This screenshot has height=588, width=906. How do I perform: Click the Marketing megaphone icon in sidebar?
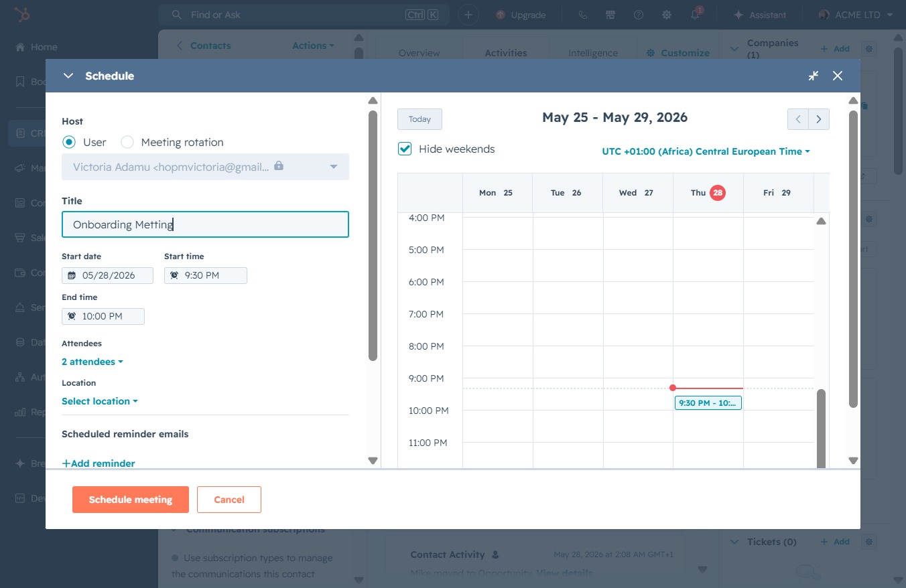(20, 168)
